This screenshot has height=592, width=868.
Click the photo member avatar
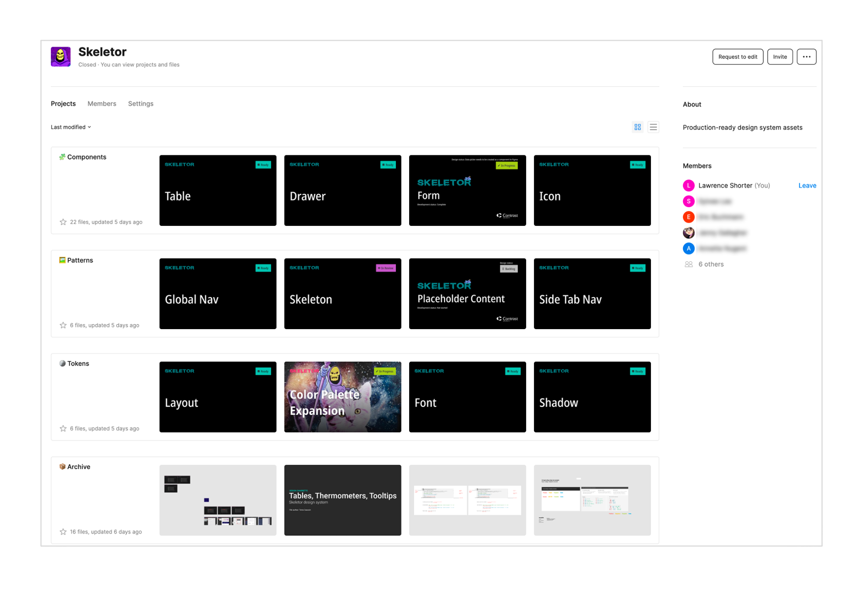(689, 232)
